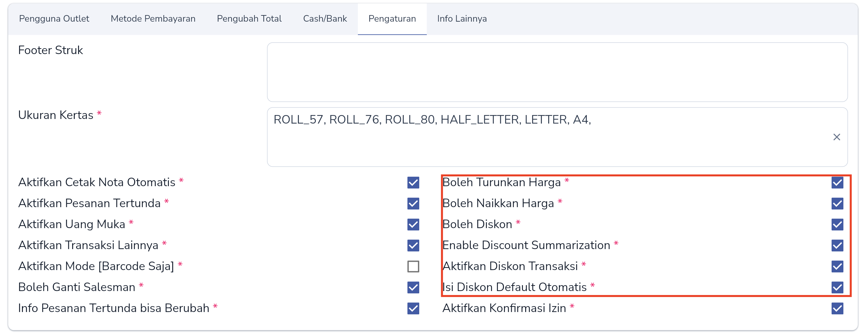This screenshot has width=868, height=333.
Task: Uncheck Aktifkan Uang Muka checkbox
Action: tap(413, 224)
